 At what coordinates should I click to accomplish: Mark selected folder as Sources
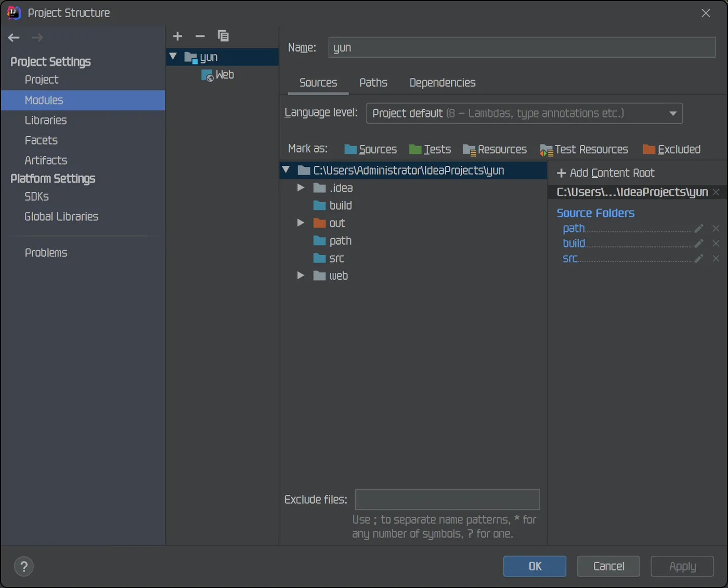point(371,150)
